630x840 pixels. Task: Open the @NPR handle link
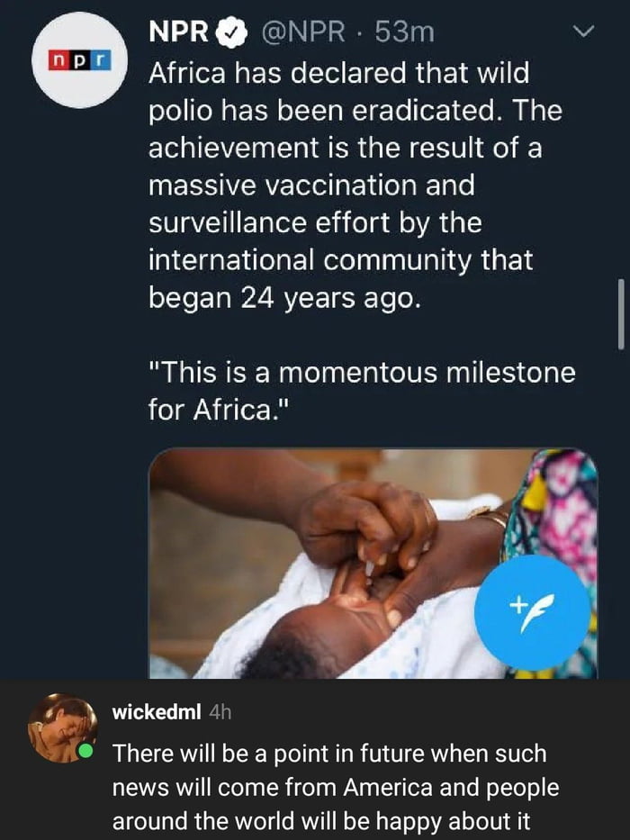(x=304, y=32)
